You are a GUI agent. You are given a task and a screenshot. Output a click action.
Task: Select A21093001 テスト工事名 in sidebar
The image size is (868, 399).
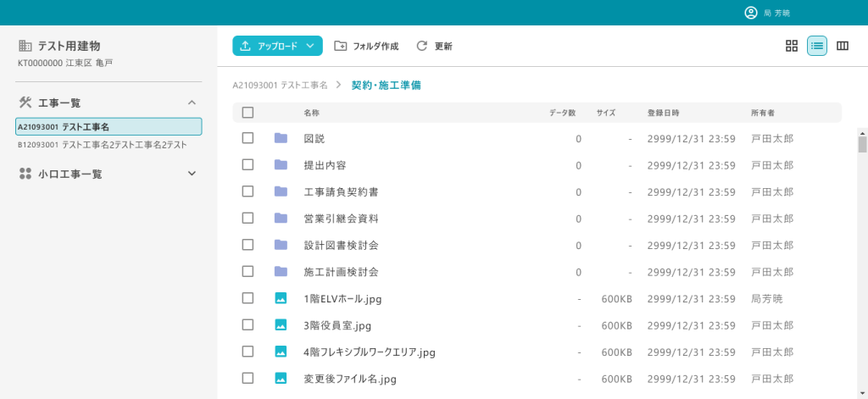click(x=108, y=127)
